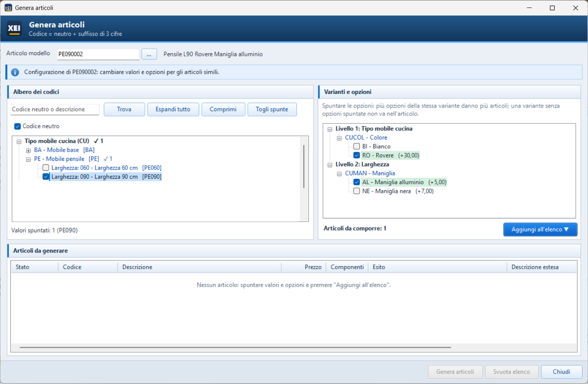Collapse the CUMAN - Maniglia variant
The width and height of the screenshot is (588, 384).
coord(339,174)
